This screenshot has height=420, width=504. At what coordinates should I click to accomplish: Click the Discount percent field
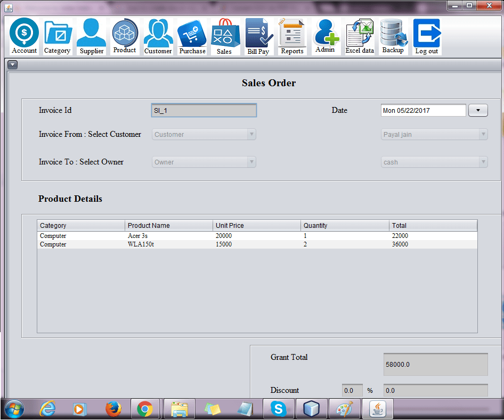coord(352,391)
